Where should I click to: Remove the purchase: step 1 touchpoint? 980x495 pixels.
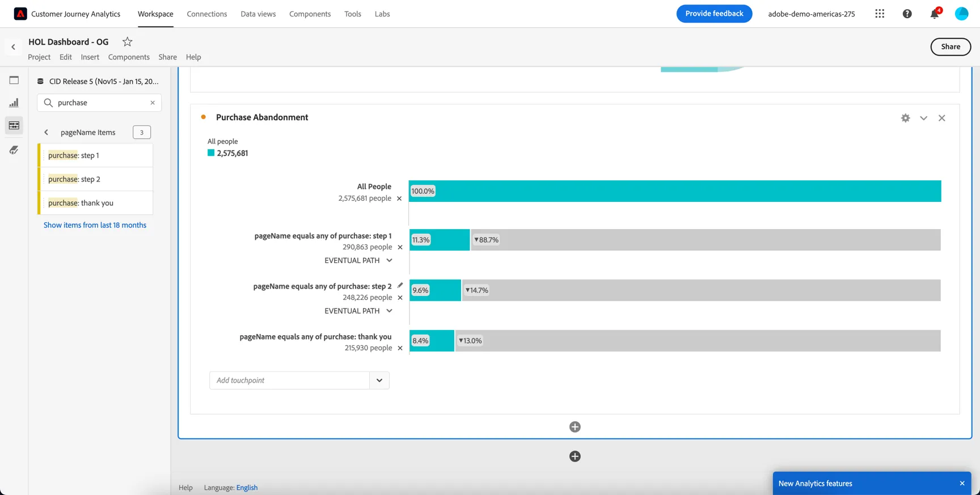[400, 247]
